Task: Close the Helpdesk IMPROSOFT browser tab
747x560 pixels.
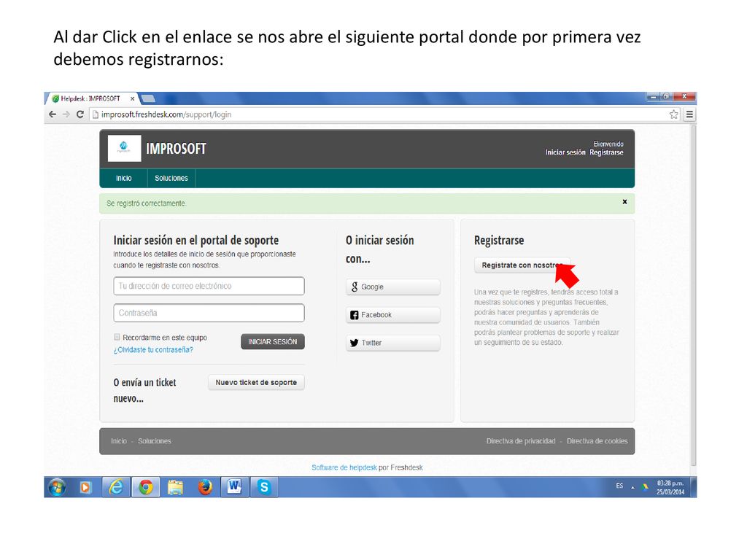Action: tap(133, 98)
